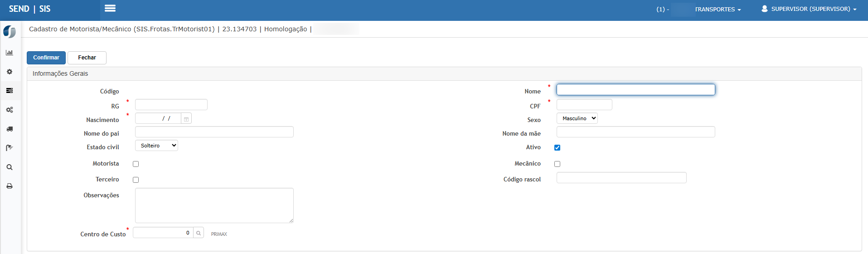Tick the Mecânico checkbox
The height and width of the screenshot is (254, 868).
coord(557,164)
